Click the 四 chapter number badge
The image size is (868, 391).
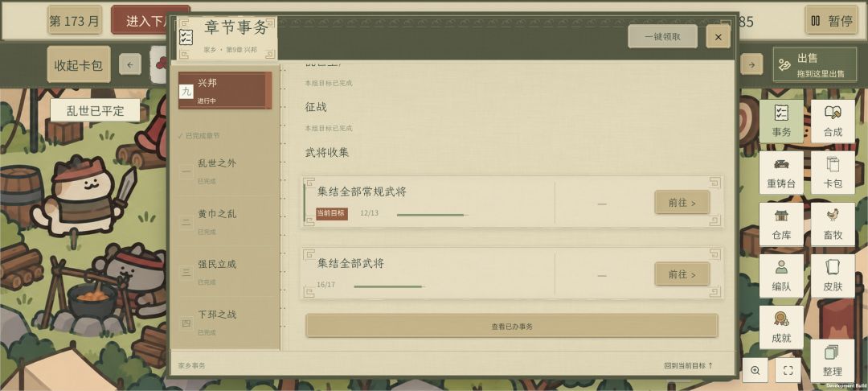tap(186, 323)
